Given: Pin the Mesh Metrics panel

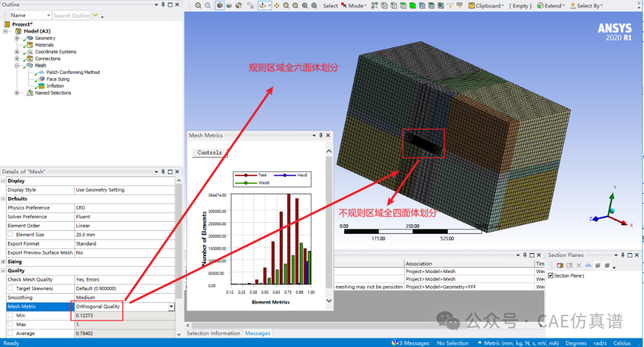Looking at the screenshot, I should point(320,135).
